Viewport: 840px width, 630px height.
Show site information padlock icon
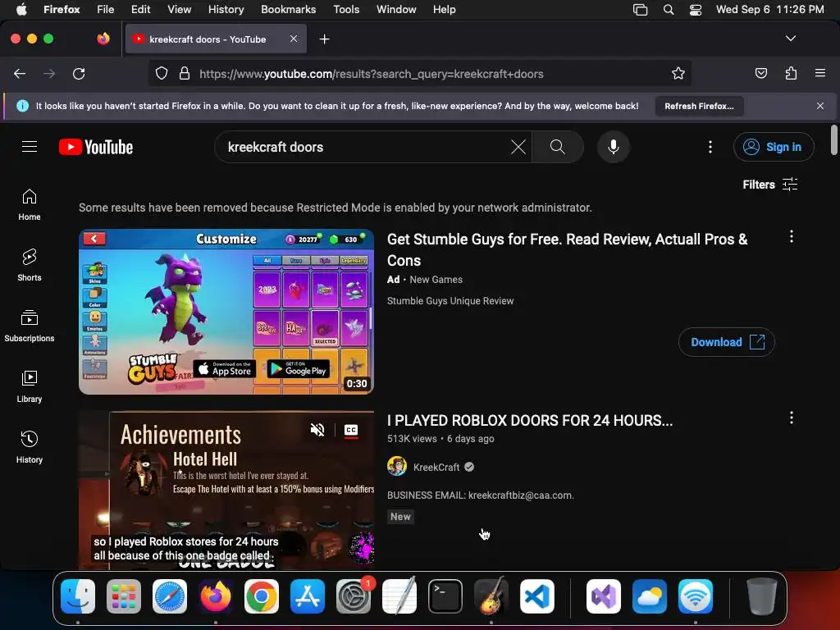pos(185,73)
